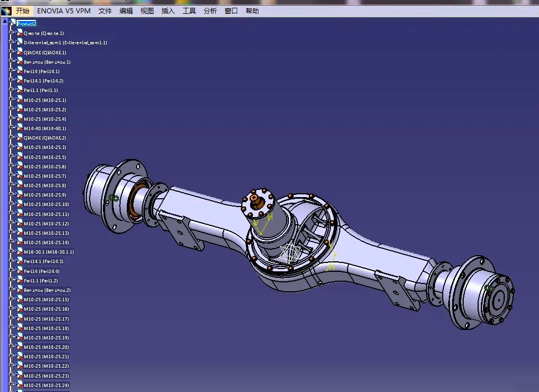Open the 开始 (Start) menu
The width and height of the screenshot is (539, 392).
(23, 11)
